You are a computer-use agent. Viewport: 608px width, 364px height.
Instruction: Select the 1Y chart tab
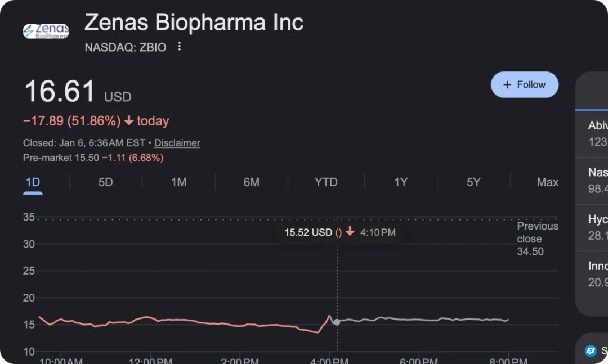point(400,182)
